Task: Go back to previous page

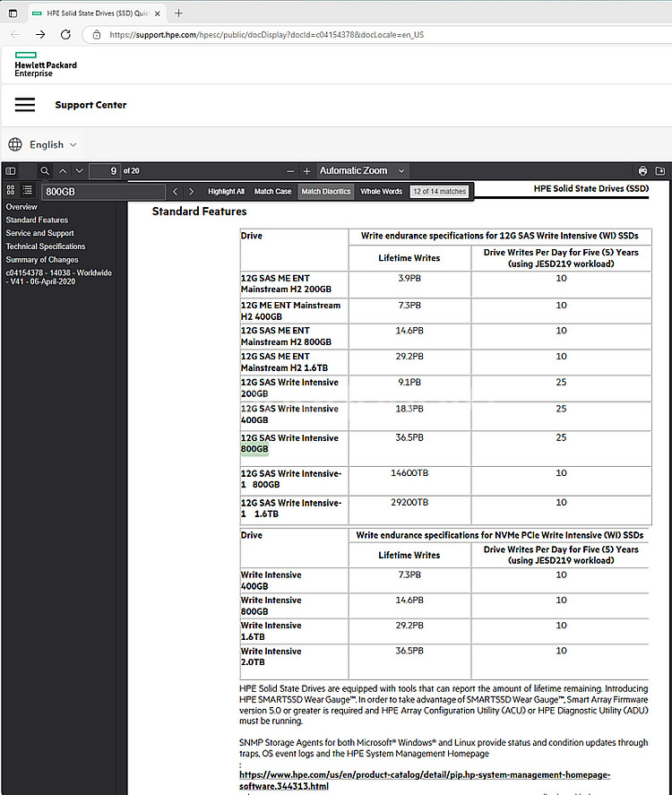Action: (x=15, y=34)
